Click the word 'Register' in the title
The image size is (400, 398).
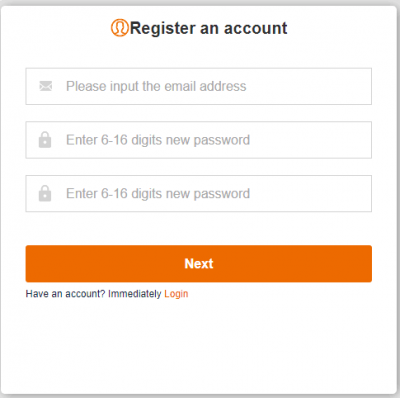pyautogui.click(x=163, y=29)
